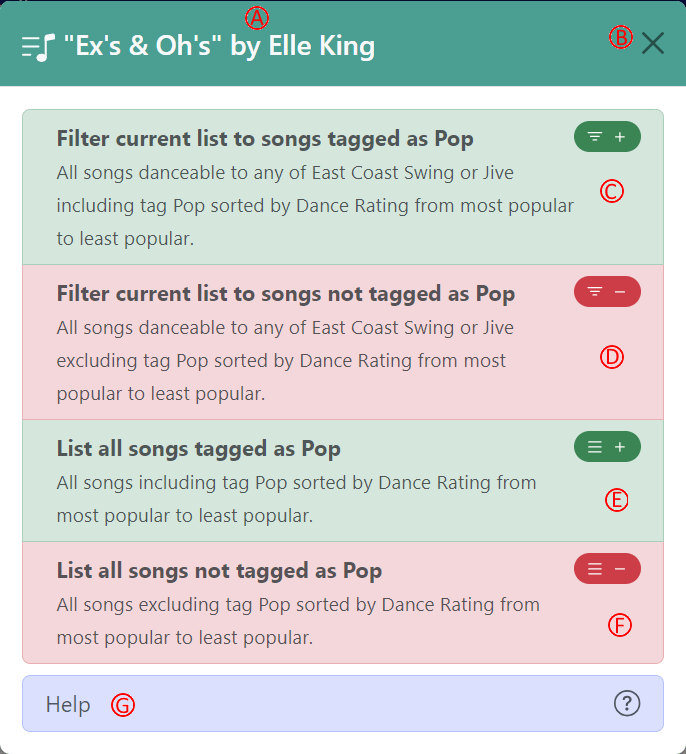The image size is (686, 754).
Task: Select "List all songs tagged as Pop"
Action: coord(198,448)
